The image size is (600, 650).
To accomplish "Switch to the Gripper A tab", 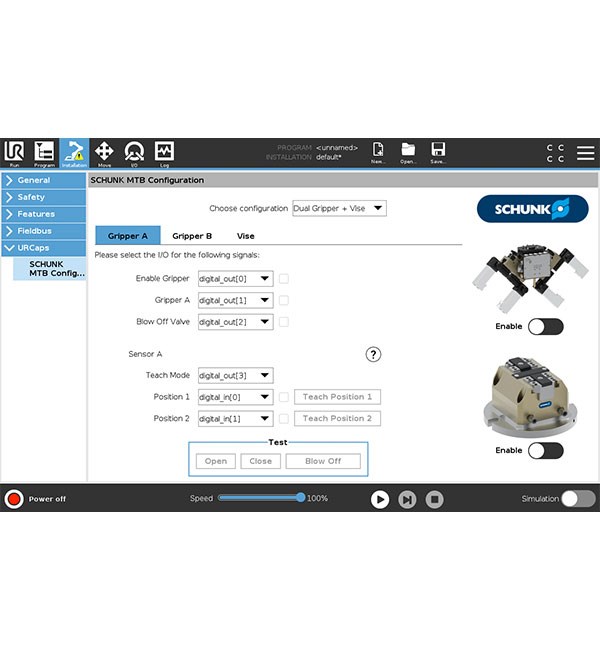I will [x=128, y=235].
